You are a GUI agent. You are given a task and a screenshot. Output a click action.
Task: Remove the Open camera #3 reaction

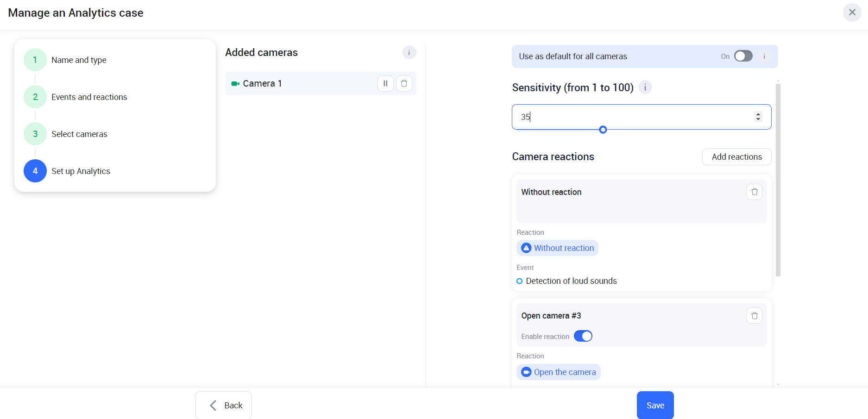click(x=754, y=316)
